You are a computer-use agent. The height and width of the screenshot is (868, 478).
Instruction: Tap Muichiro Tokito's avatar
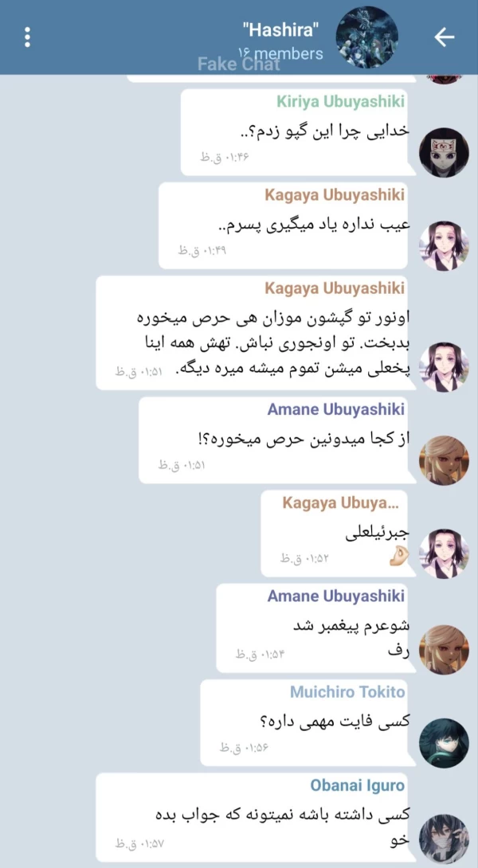(x=444, y=743)
